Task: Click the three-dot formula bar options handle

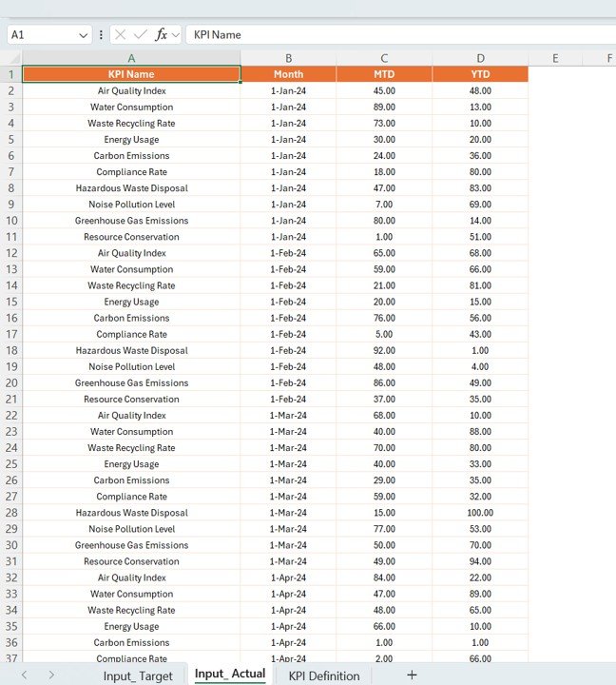Action: pyautogui.click(x=102, y=34)
